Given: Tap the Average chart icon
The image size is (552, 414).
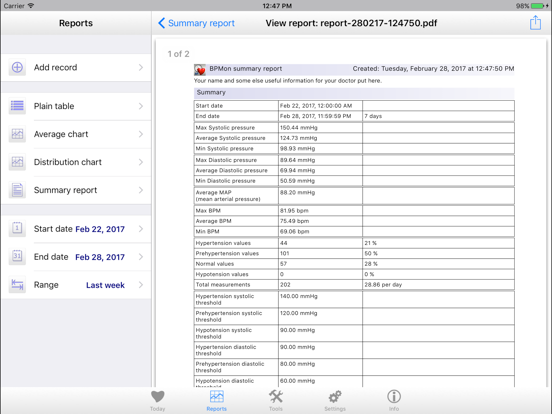Looking at the screenshot, I should tap(17, 134).
